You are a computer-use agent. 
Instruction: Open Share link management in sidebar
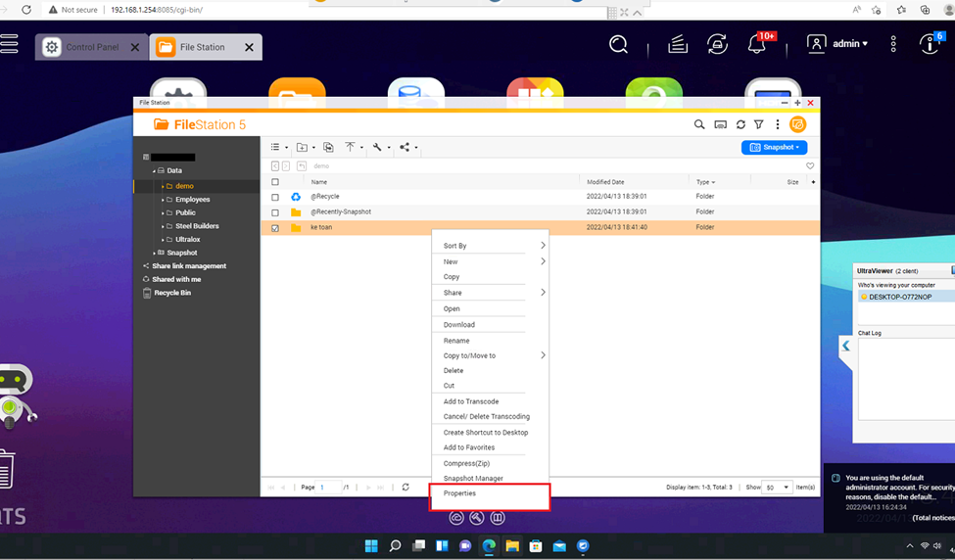click(189, 266)
